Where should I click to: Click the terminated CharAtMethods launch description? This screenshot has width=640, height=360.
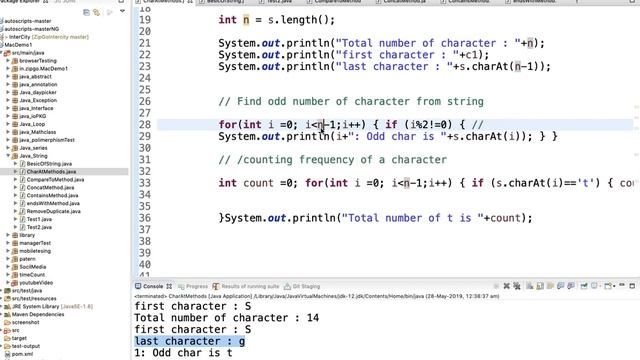[x=317, y=296]
